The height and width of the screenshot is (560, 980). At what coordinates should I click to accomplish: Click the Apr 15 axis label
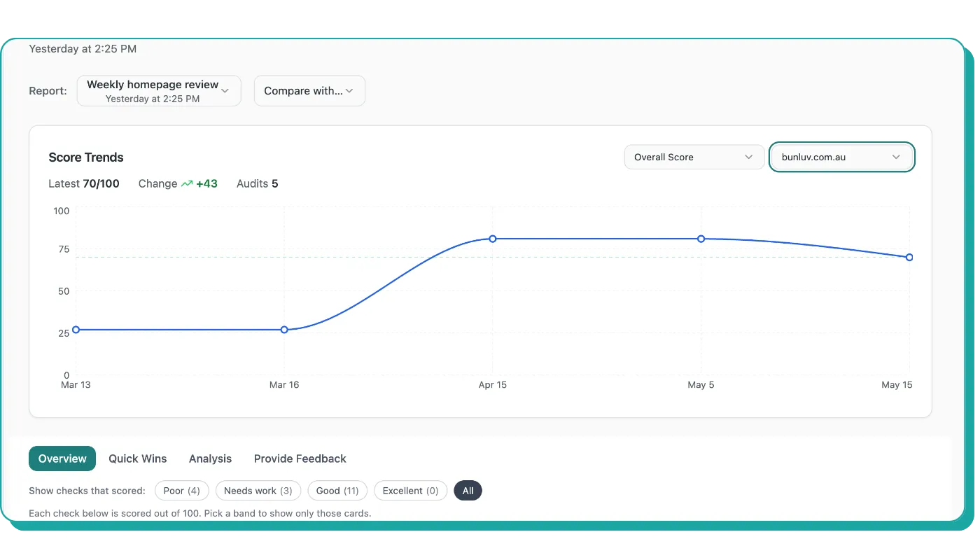pyautogui.click(x=493, y=385)
